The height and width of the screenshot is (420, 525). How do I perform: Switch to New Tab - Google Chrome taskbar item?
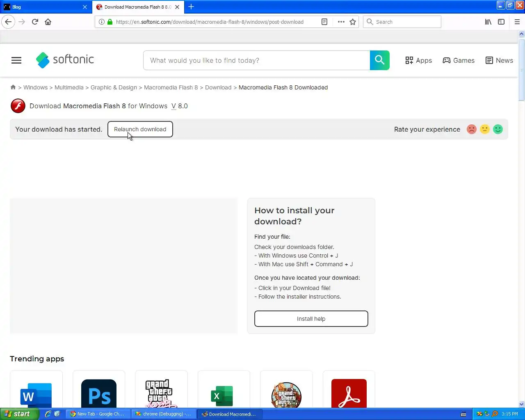(98, 414)
